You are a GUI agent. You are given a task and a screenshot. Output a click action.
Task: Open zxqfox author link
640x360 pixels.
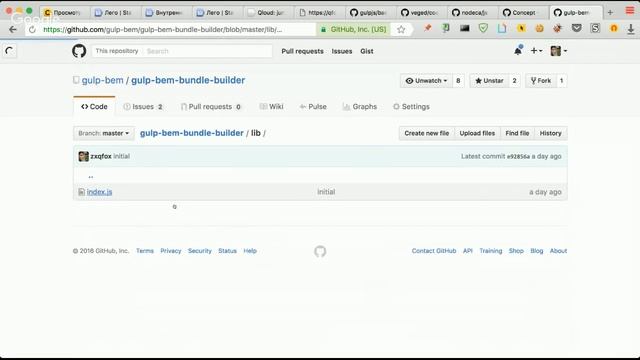[x=101, y=156]
